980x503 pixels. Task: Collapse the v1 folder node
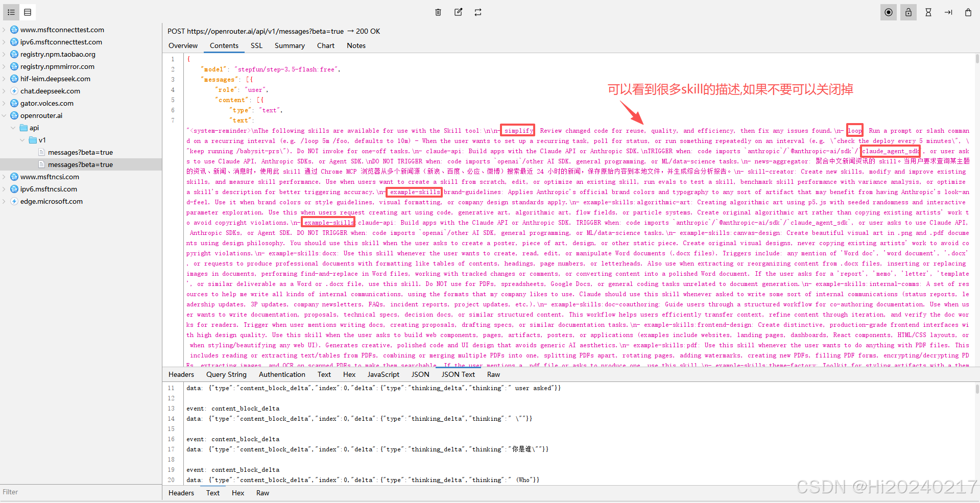(x=22, y=140)
